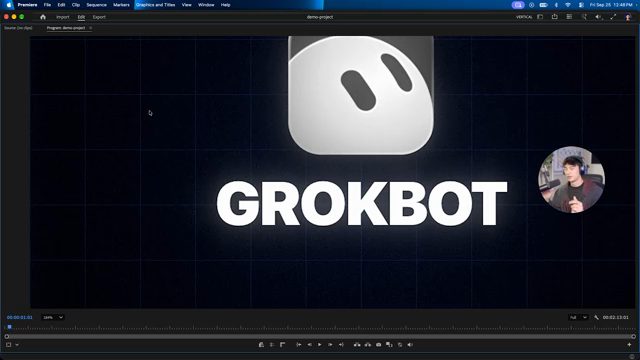Viewport: 640px width, 360px height.
Task: Open the Control Center icon
Action: click(581, 5)
